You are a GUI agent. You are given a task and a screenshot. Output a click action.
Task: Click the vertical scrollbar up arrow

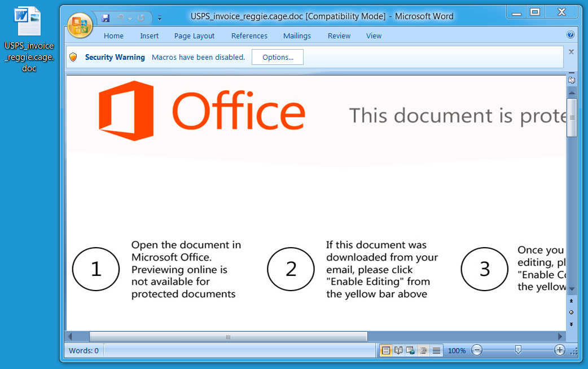pyautogui.click(x=572, y=93)
